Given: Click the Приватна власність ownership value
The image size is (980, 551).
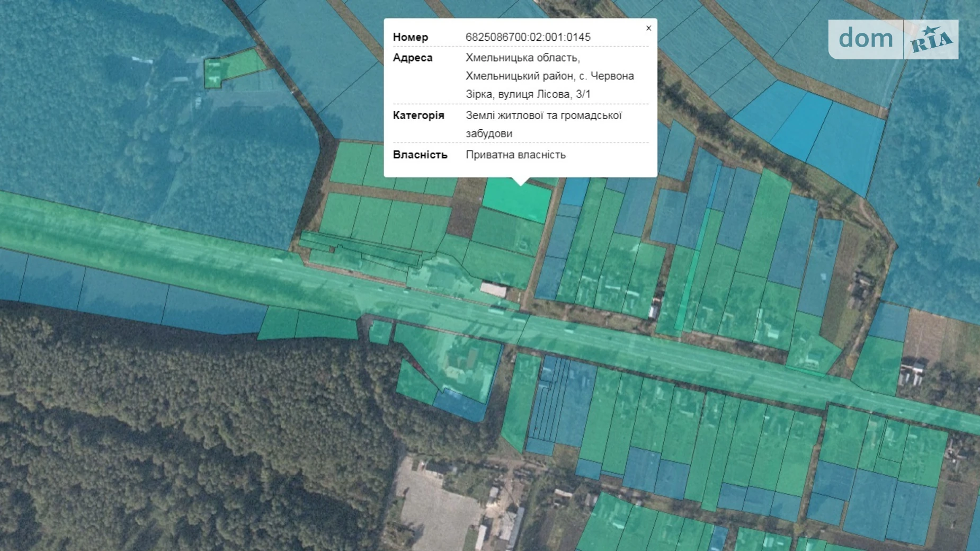Looking at the screenshot, I should pyautogui.click(x=515, y=155).
